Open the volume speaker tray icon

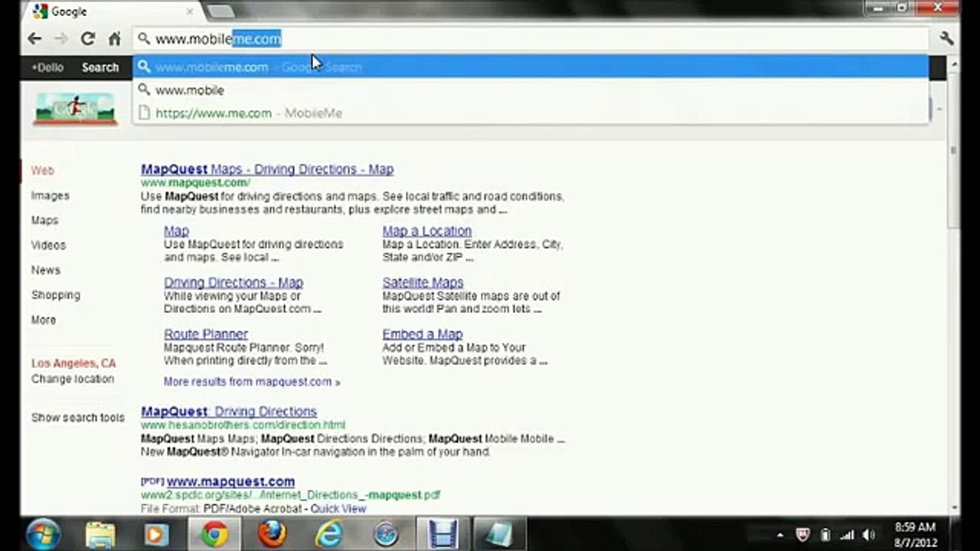(x=869, y=535)
